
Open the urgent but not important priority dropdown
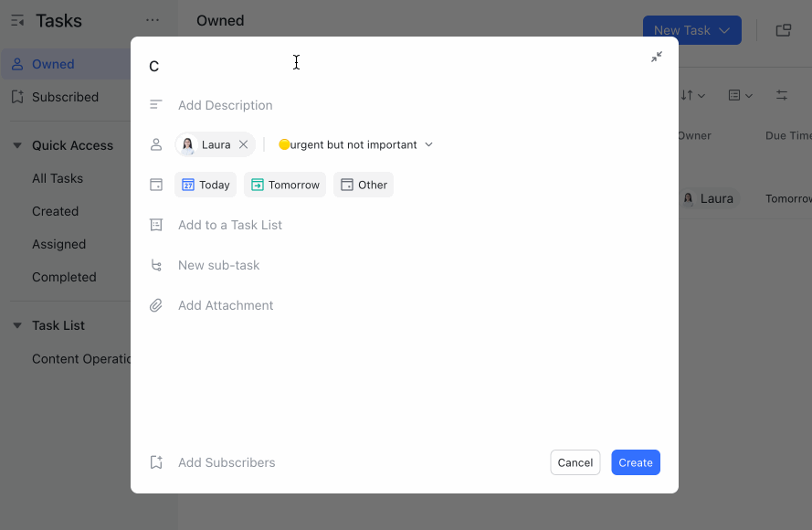(428, 143)
